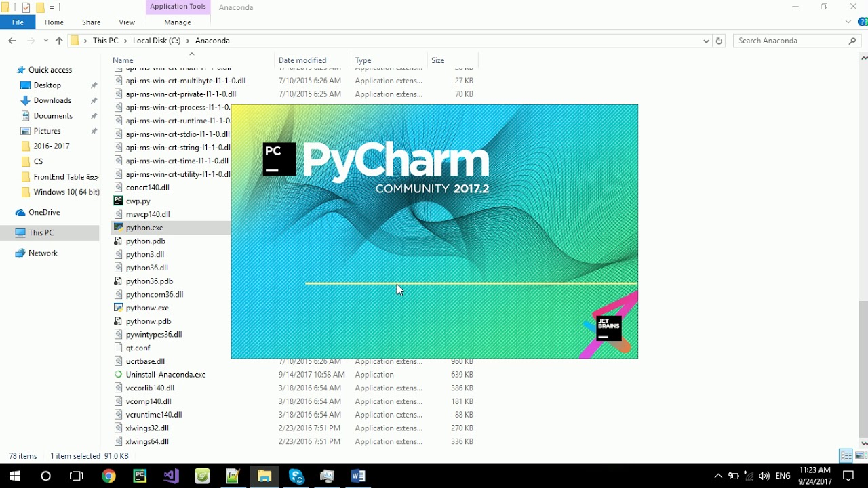This screenshot has width=868, height=488.
Task: Open Google Chrome from the taskbar
Action: (108, 476)
